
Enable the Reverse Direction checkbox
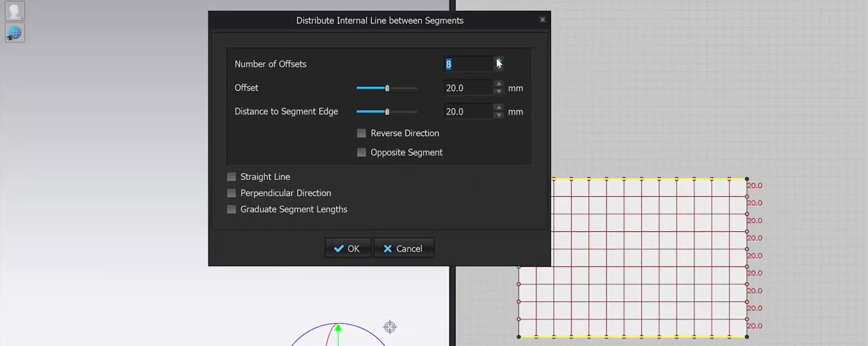pyautogui.click(x=362, y=133)
